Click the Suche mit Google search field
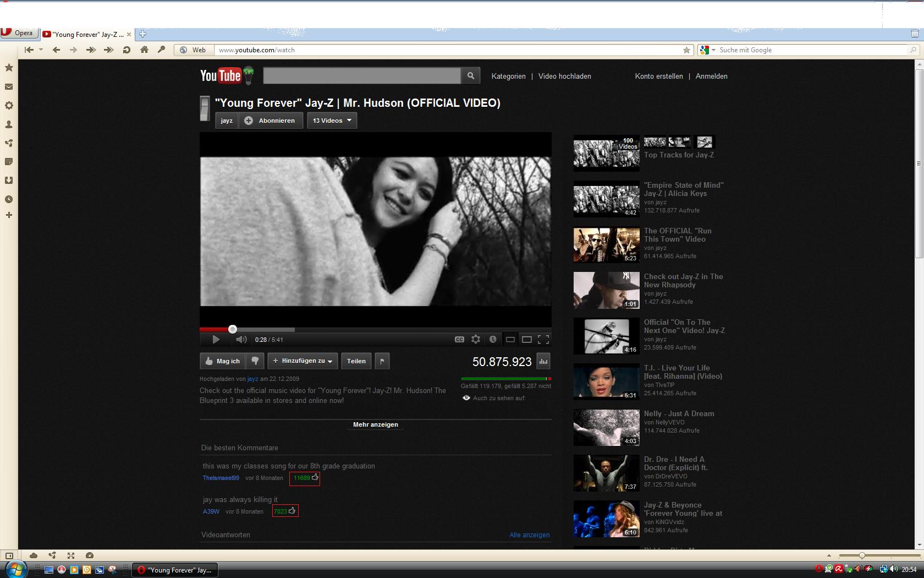Screen dimensions: 924x578 [x=812, y=50]
